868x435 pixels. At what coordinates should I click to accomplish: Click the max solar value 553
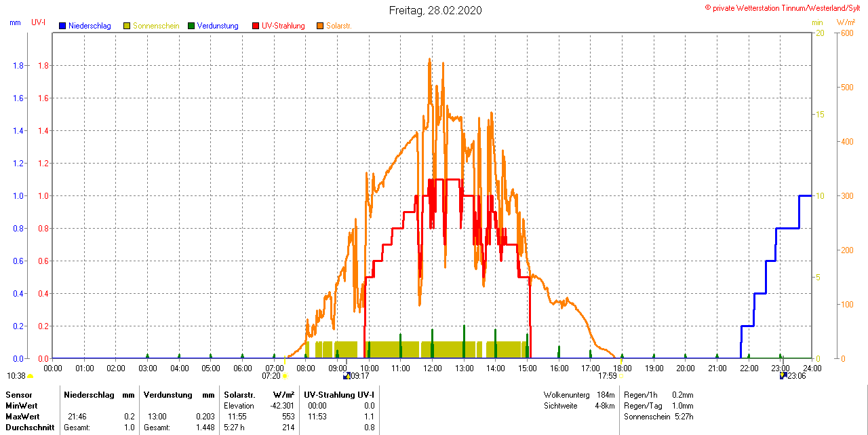pos(288,416)
